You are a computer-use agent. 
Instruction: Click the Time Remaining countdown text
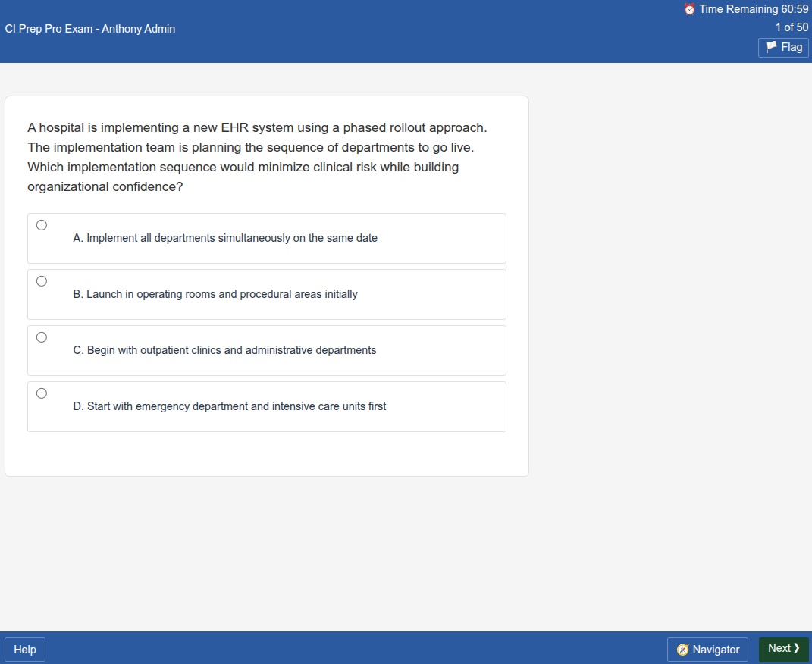coord(754,9)
